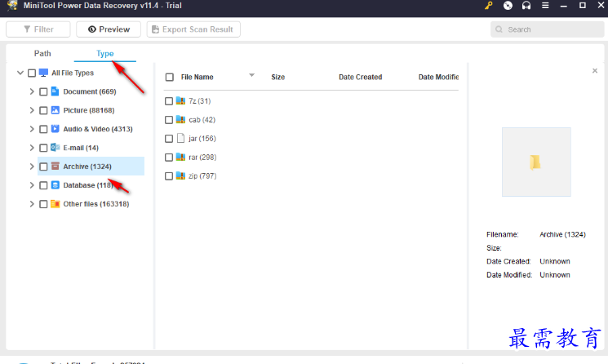Image resolution: width=608 pixels, height=364 pixels.
Task: Click the File Name sort arrow
Action: click(x=251, y=75)
